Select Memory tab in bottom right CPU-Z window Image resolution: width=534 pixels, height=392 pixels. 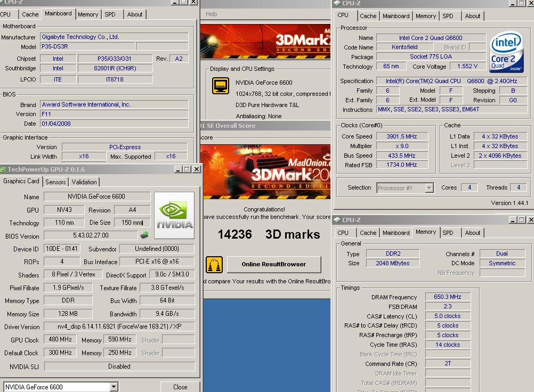click(426, 232)
